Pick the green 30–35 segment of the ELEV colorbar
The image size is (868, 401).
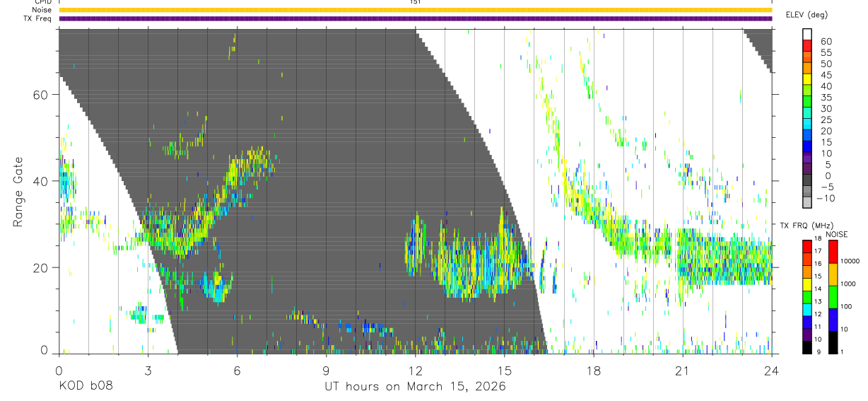[x=807, y=103]
